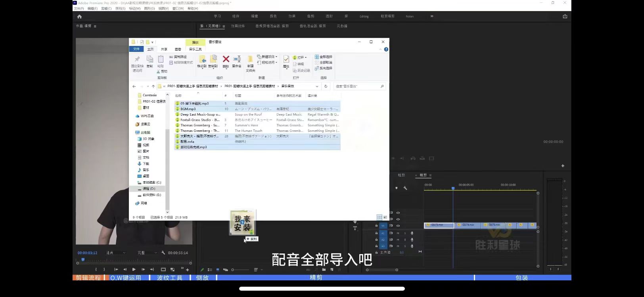This screenshot has height=297, width=644.
Task: Toggle lock on audio track A2
Action: pyautogui.click(x=376, y=240)
